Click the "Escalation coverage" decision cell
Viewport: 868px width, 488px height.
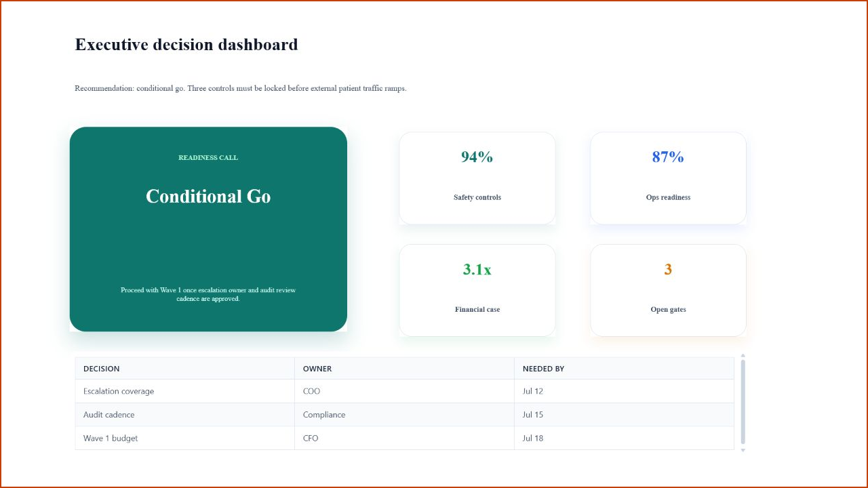tap(184, 391)
